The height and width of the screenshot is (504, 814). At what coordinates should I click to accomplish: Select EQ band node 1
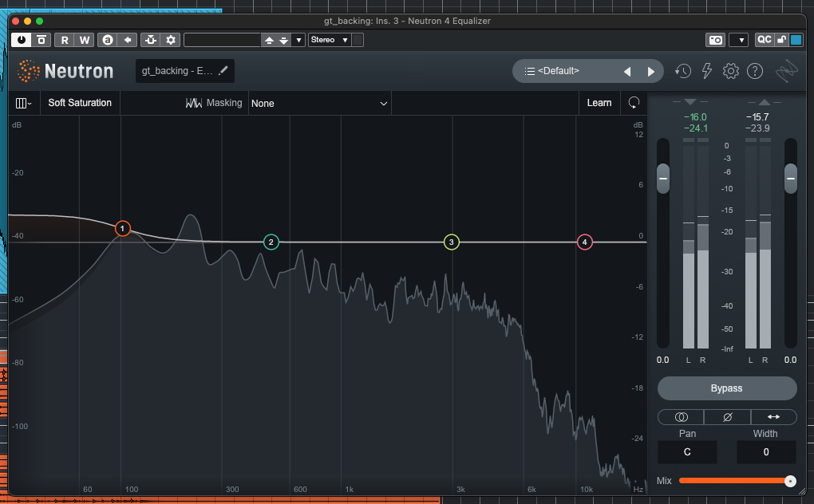tap(123, 228)
